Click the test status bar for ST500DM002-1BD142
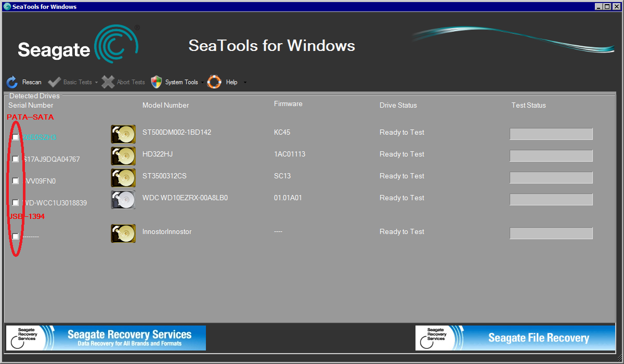 tap(551, 134)
